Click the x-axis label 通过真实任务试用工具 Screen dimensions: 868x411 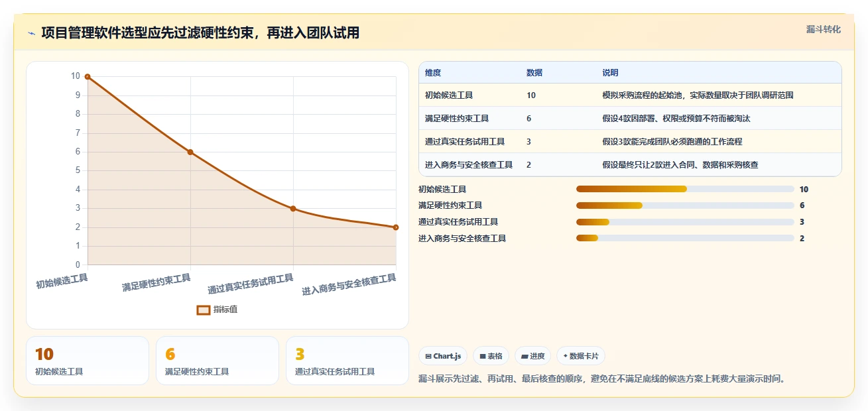251,284
